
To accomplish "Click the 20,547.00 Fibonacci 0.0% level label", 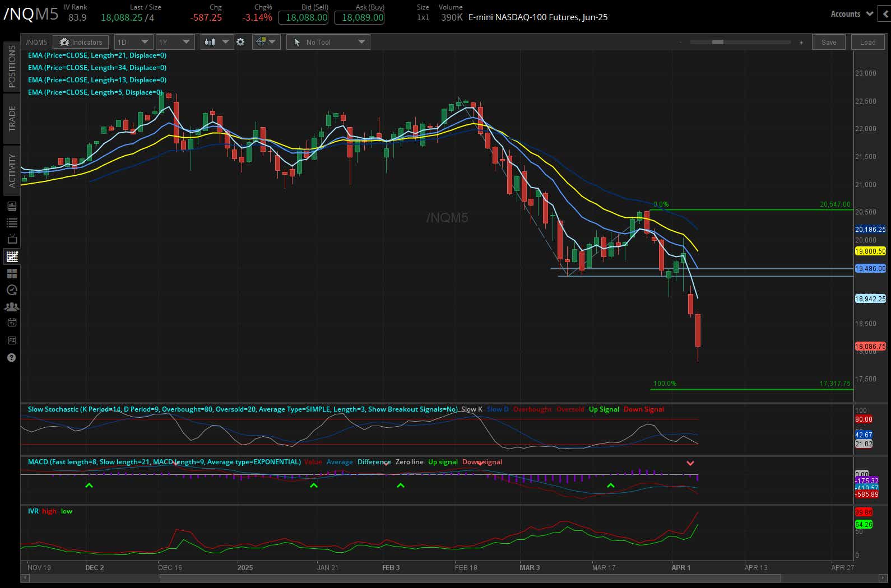I will 835,204.
